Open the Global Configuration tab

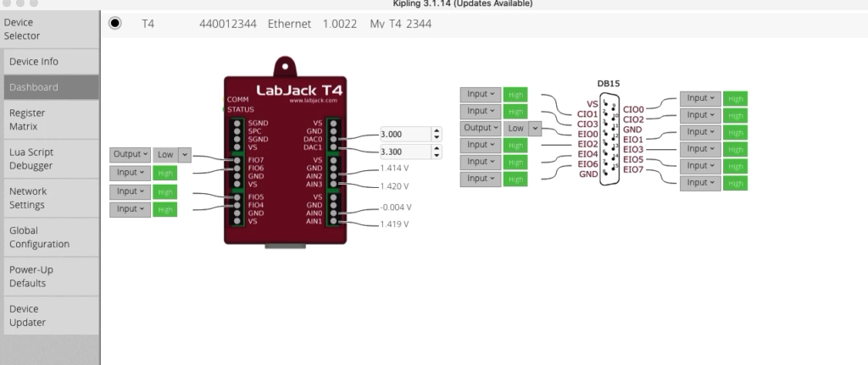[52, 237]
